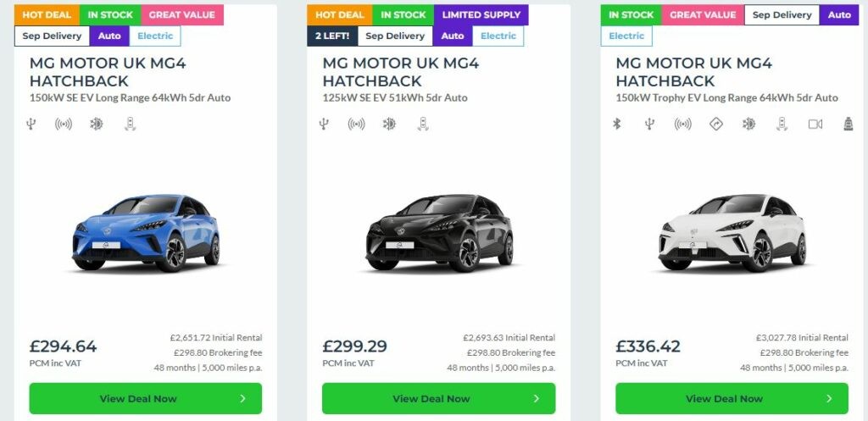Click the camera icon on the Trophy card

pyautogui.click(x=815, y=125)
